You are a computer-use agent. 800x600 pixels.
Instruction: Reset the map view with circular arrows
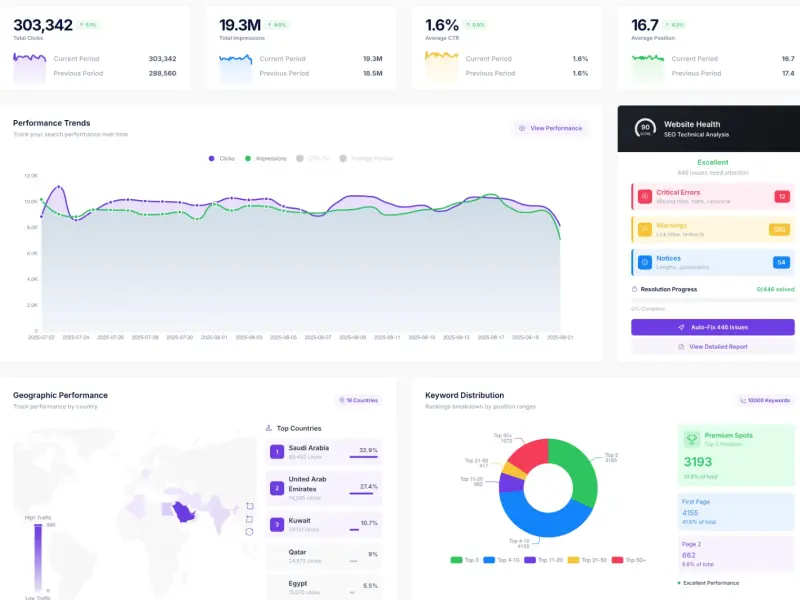tap(249, 532)
